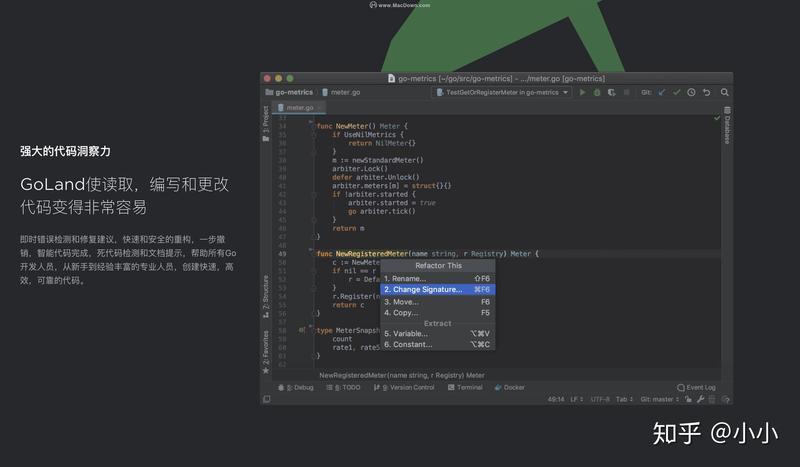
Task: Toggle tool window bars square icon
Action: point(267,399)
